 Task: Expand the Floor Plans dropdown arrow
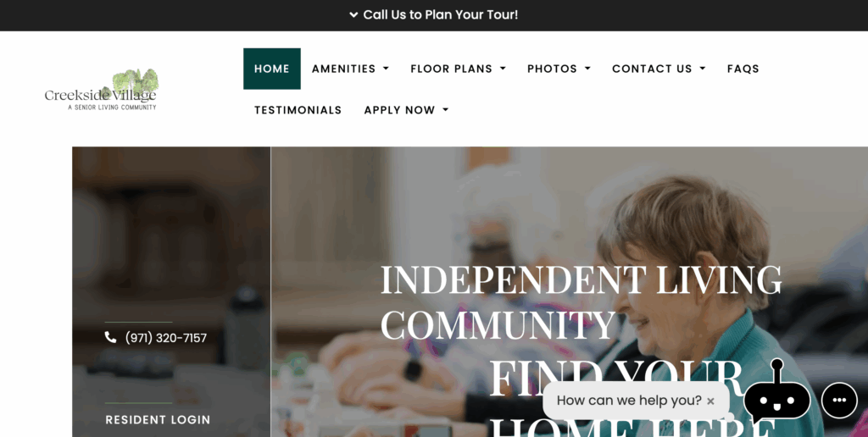click(x=503, y=69)
